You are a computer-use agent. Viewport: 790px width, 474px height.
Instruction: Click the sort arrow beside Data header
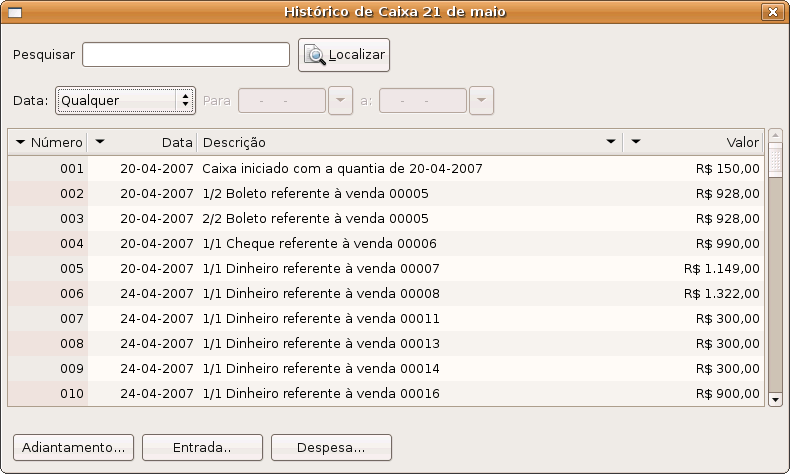(x=100, y=143)
